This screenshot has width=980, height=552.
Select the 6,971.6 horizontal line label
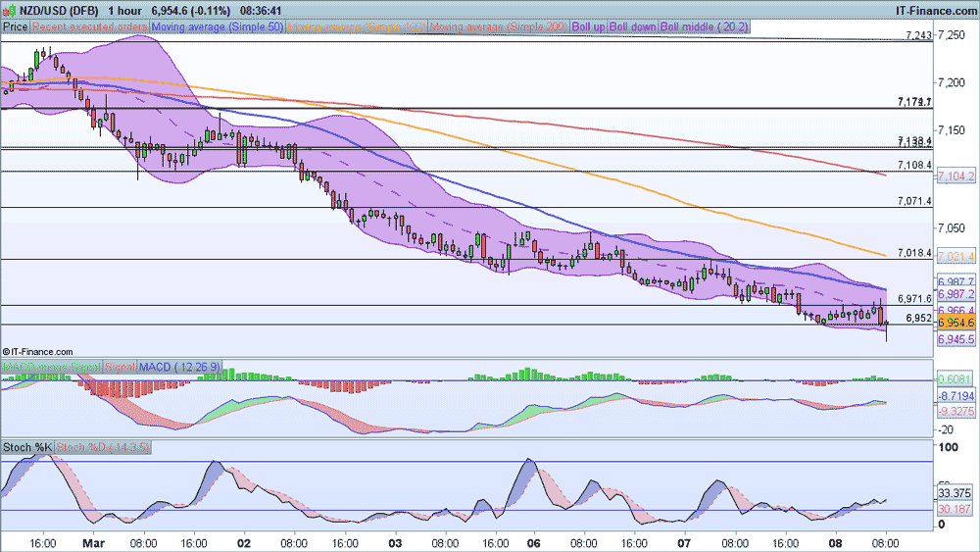pos(914,299)
